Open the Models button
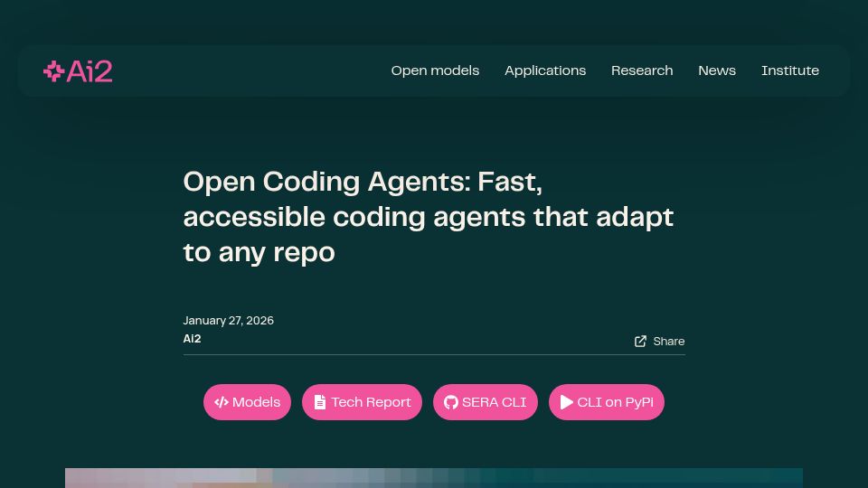This screenshot has width=868, height=488. pyautogui.click(x=248, y=402)
